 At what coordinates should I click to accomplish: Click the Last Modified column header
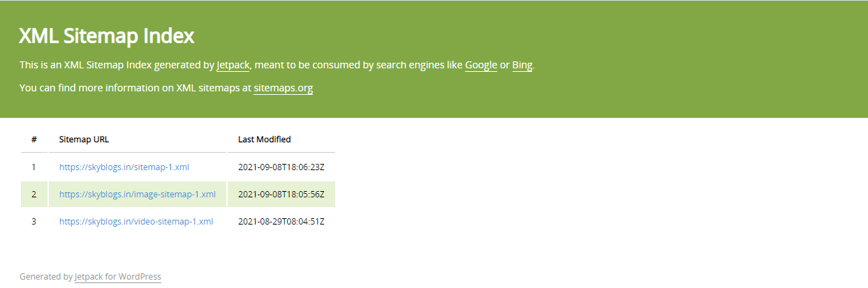[264, 139]
